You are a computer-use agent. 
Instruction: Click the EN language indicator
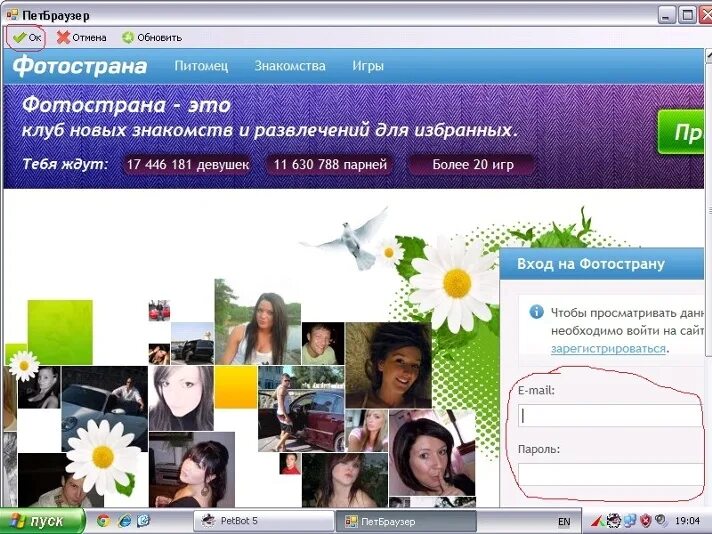(564, 521)
